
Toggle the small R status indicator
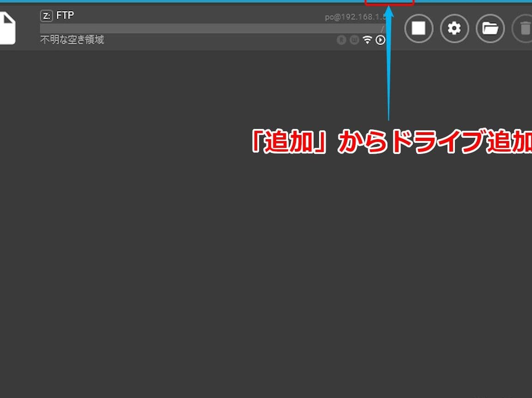pyautogui.click(x=341, y=40)
